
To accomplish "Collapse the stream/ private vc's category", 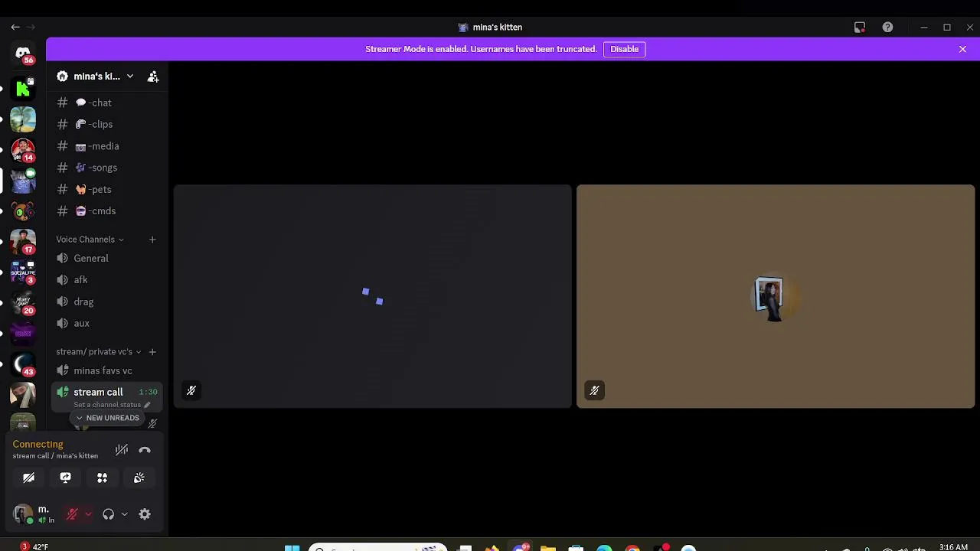I will pyautogui.click(x=99, y=352).
